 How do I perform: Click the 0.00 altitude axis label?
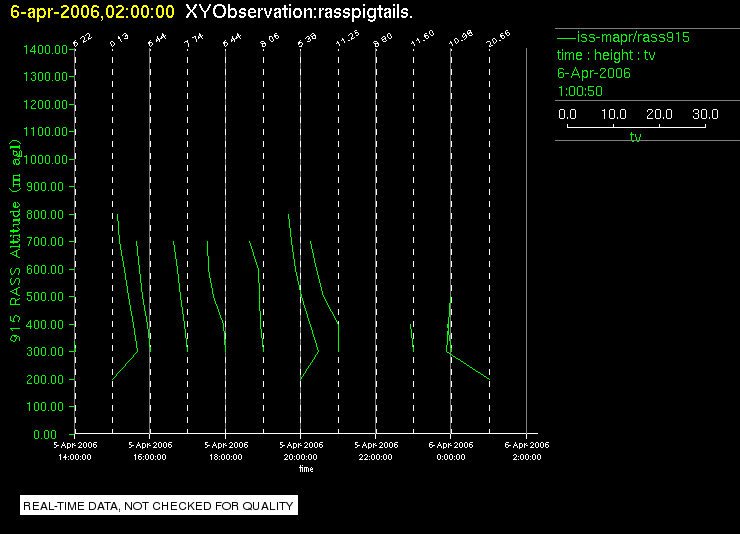point(45,434)
